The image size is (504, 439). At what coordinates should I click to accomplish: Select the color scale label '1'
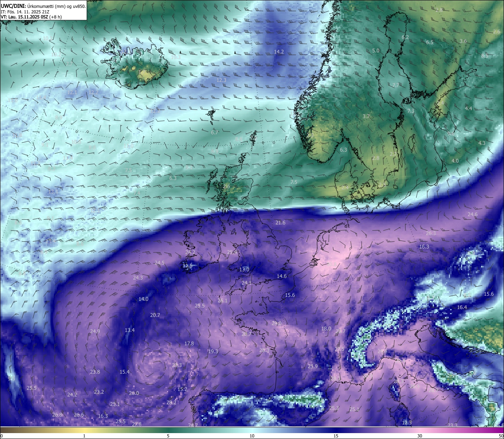(x=84, y=436)
